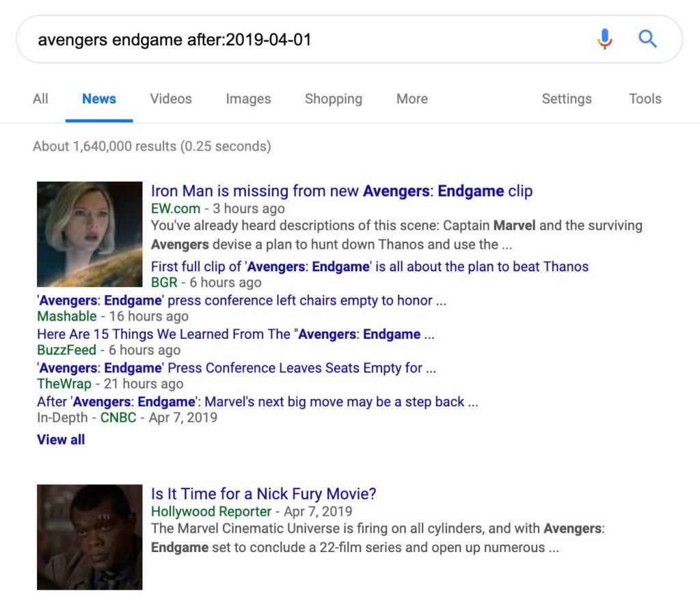Click the snippet starting You've already heard descriptions
This screenshot has width=700, height=608.
click(396, 235)
